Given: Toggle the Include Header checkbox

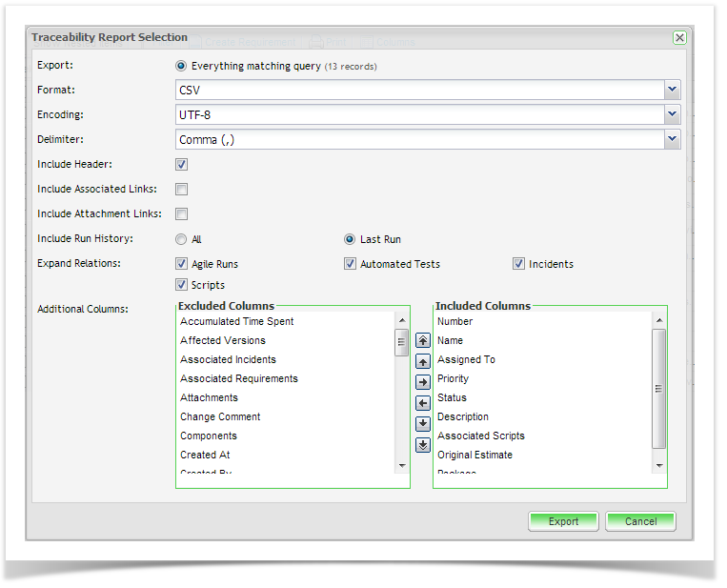Looking at the screenshot, I should pyautogui.click(x=182, y=165).
